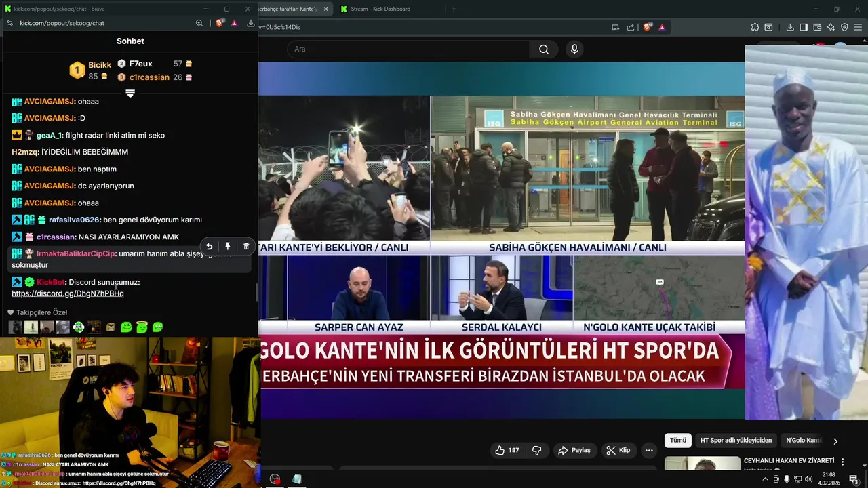
Task: Open a new browser tab
Action: 454,9
